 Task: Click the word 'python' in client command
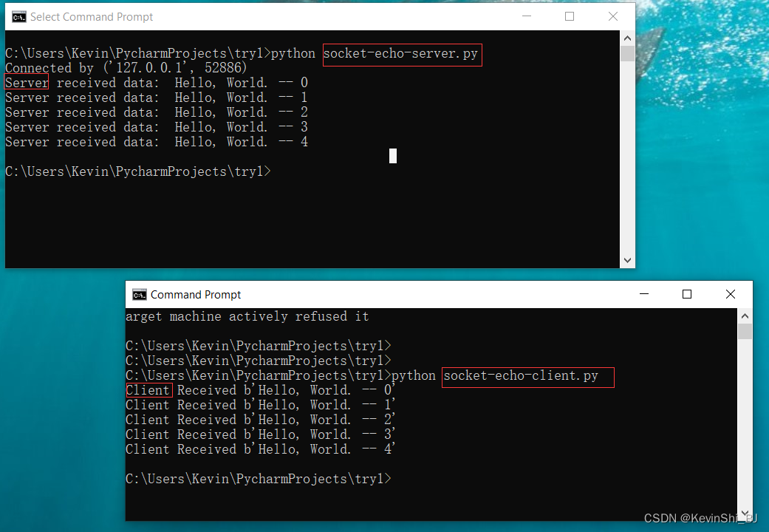[414, 375]
